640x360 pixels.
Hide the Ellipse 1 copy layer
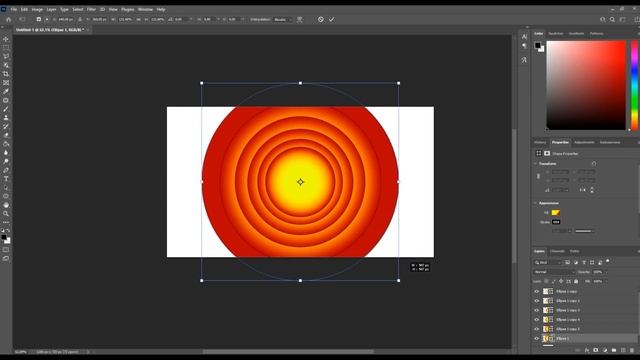[x=537, y=291]
